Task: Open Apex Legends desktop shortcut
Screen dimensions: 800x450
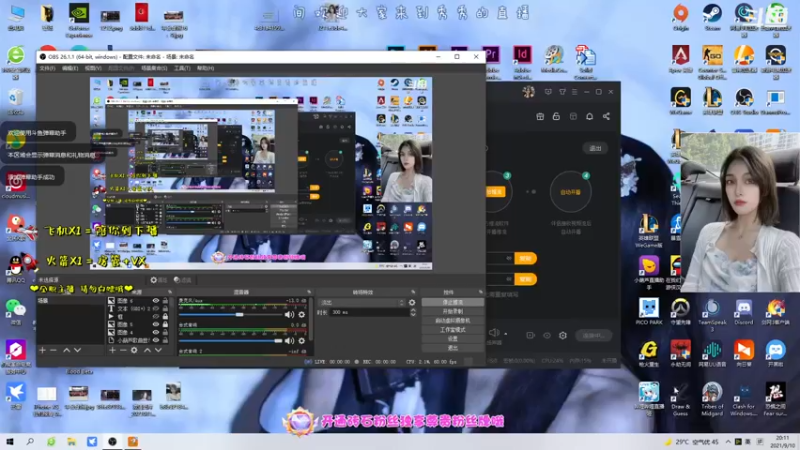Action: [x=681, y=59]
